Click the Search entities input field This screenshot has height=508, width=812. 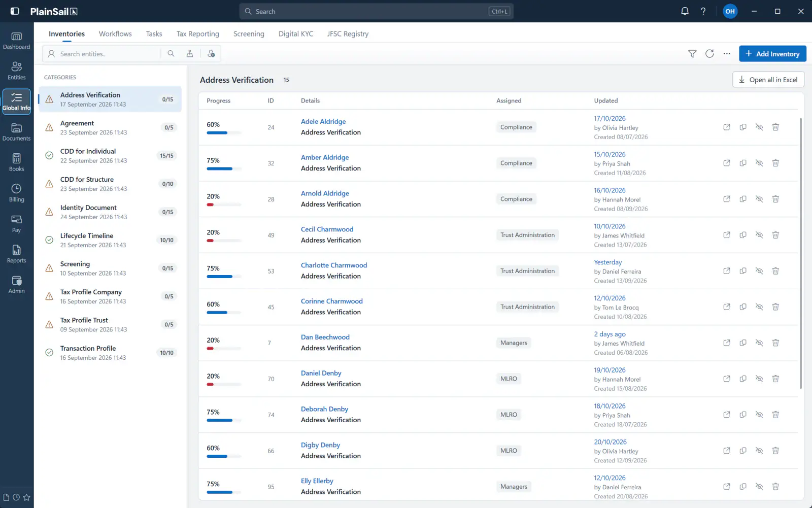coord(101,54)
